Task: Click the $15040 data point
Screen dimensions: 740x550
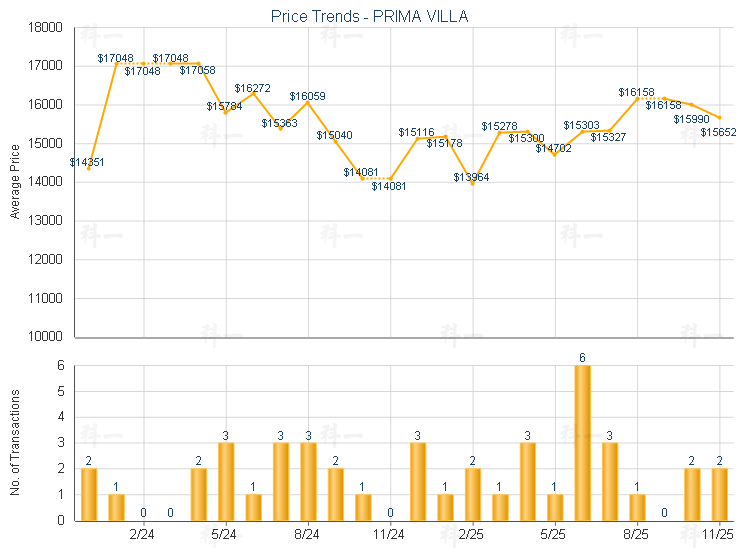Action: [335, 141]
